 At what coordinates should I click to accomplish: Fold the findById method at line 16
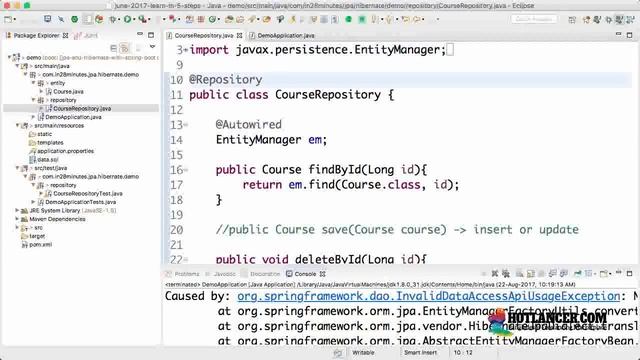(186, 170)
